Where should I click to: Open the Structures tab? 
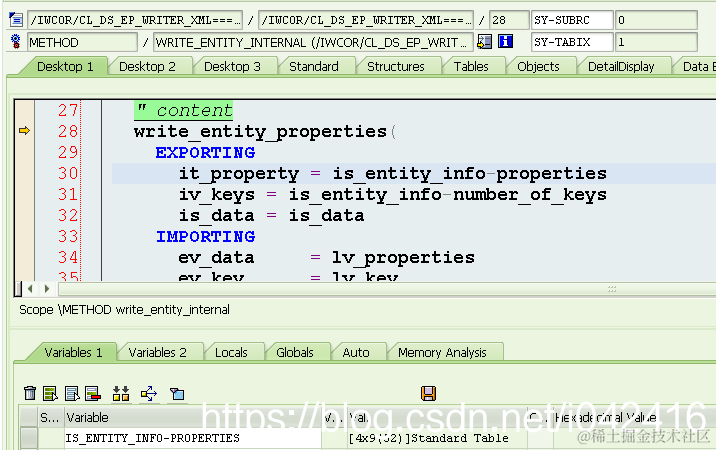click(x=395, y=67)
